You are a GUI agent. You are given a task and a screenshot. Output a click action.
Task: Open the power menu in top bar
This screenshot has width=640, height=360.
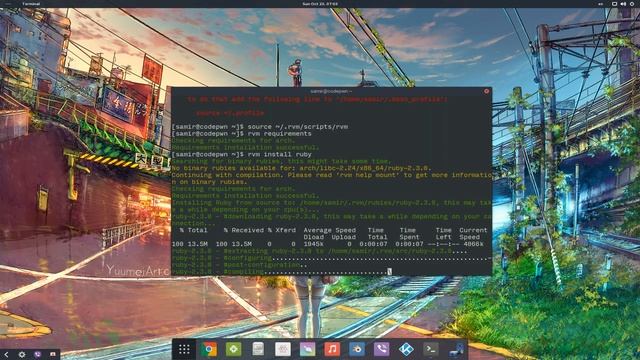[x=632, y=4]
